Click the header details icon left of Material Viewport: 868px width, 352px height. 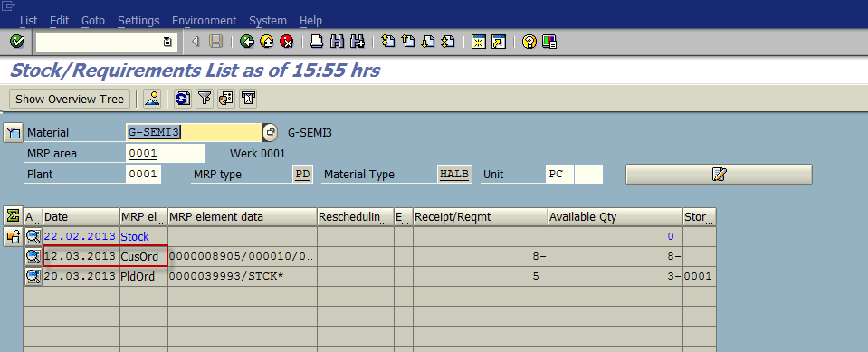(x=14, y=133)
